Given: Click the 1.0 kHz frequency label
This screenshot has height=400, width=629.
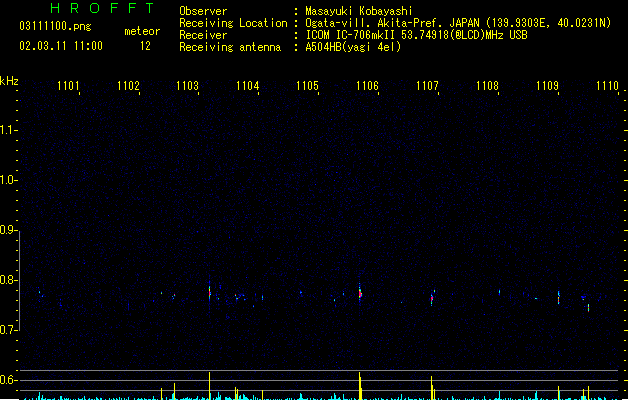Looking at the screenshot, I should pos(7,180).
